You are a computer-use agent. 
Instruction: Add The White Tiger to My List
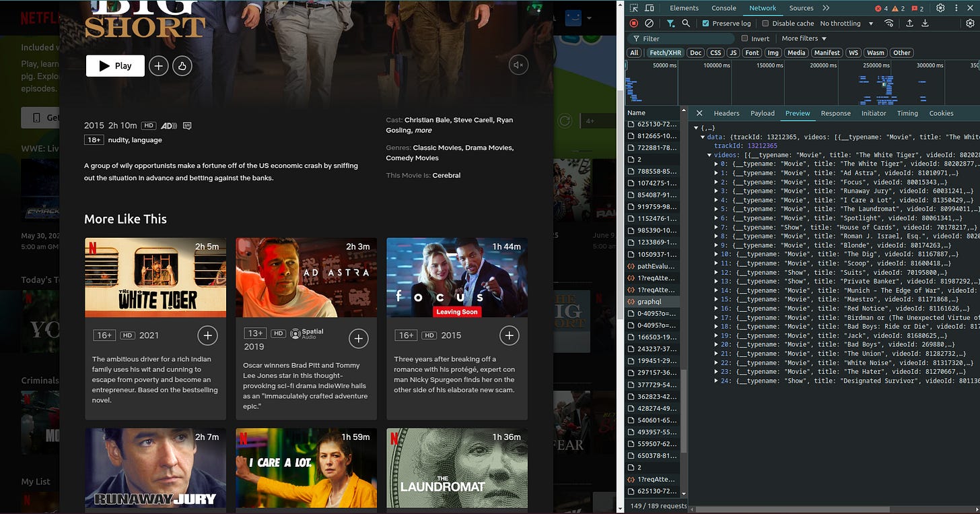(207, 335)
